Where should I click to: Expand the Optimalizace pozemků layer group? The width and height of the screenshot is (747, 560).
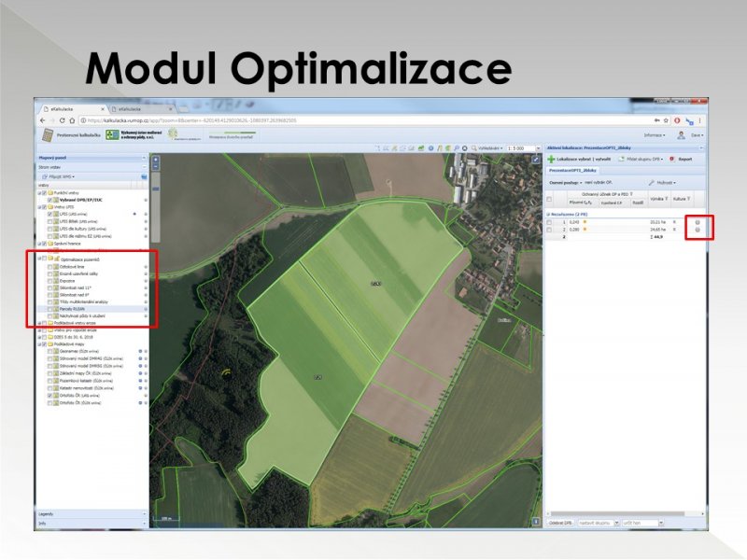pos(40,258)
